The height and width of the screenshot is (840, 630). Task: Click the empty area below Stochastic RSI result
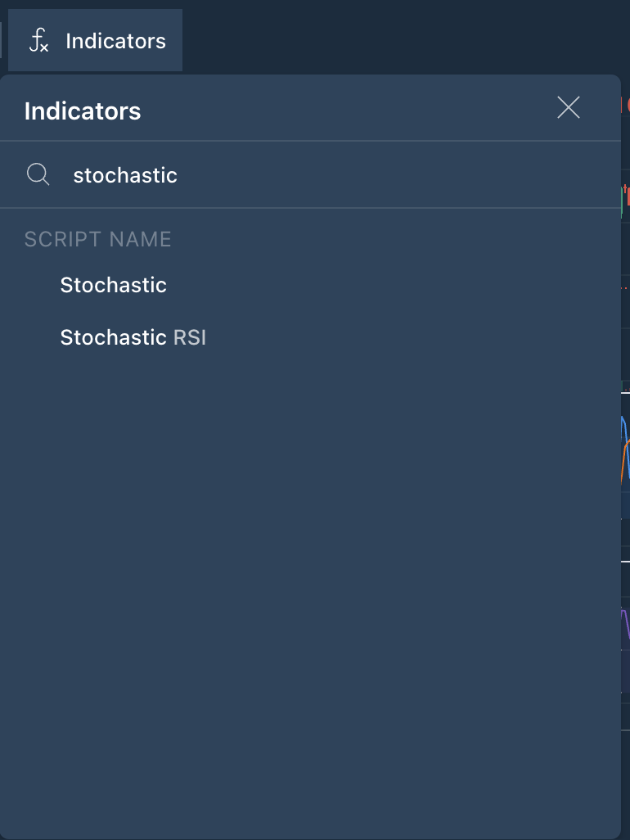310,589
